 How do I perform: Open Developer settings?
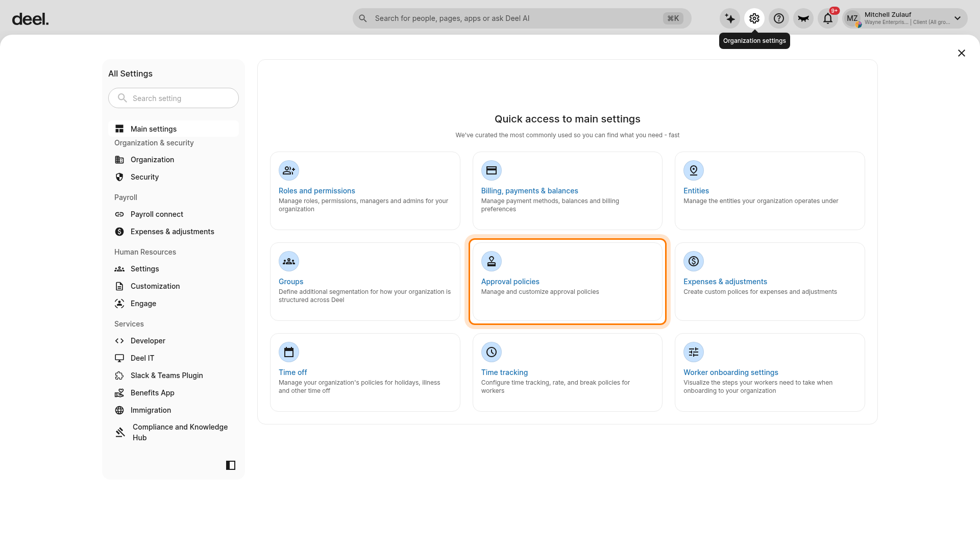coord(174,341)
